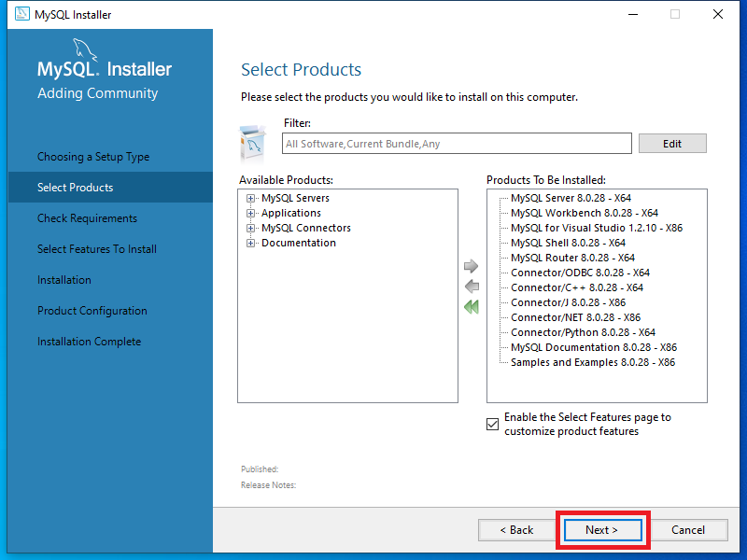Select MySQL Router 8.0.28 - X64
The image size is (747, 560).
point(572,258)
